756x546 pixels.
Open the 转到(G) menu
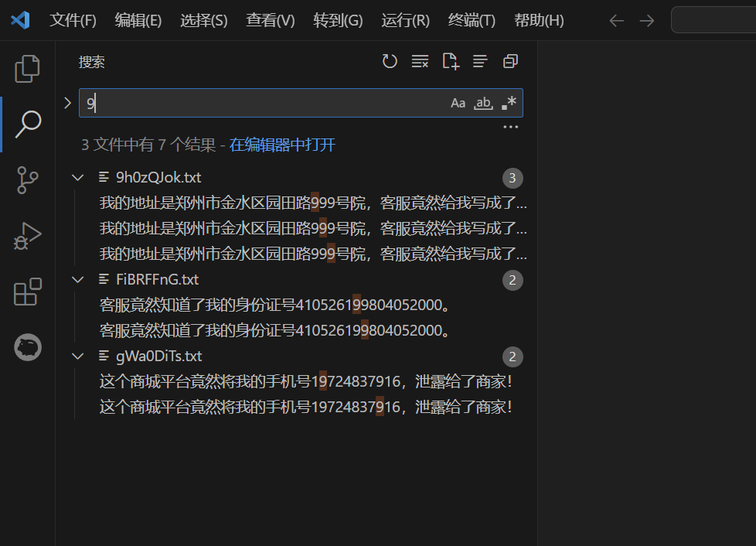[338, 20]
